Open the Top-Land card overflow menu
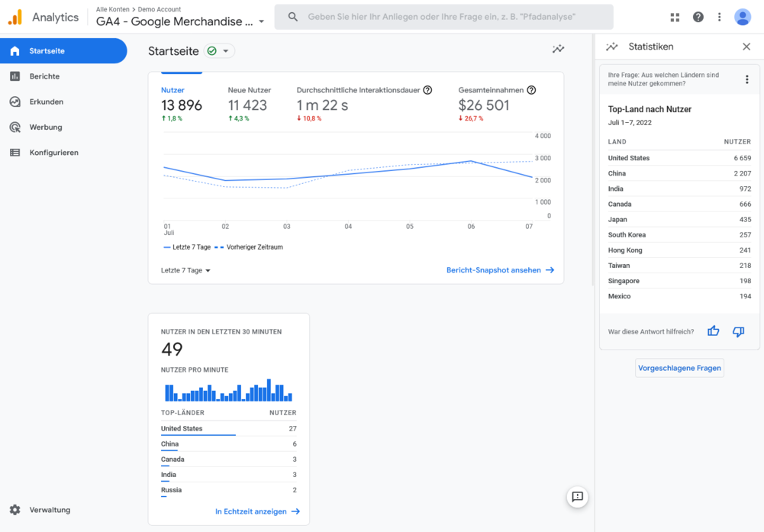This screenshot has height=532, width=764. click(x=747, y=79)
